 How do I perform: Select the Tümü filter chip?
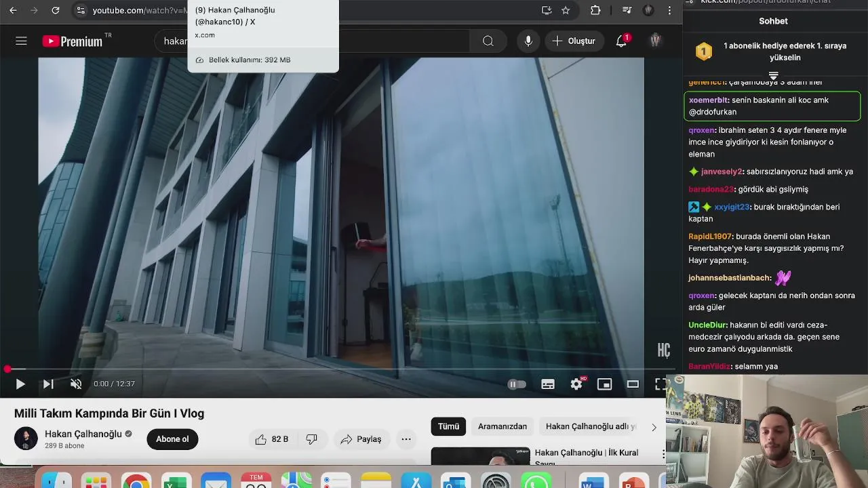pyautogui.click(x=448, y=426)
